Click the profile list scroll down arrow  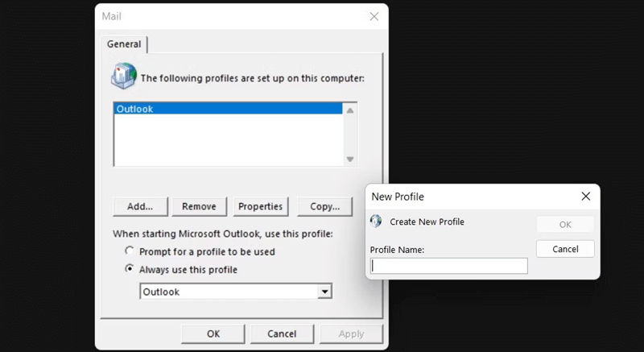tap(350, 159)
